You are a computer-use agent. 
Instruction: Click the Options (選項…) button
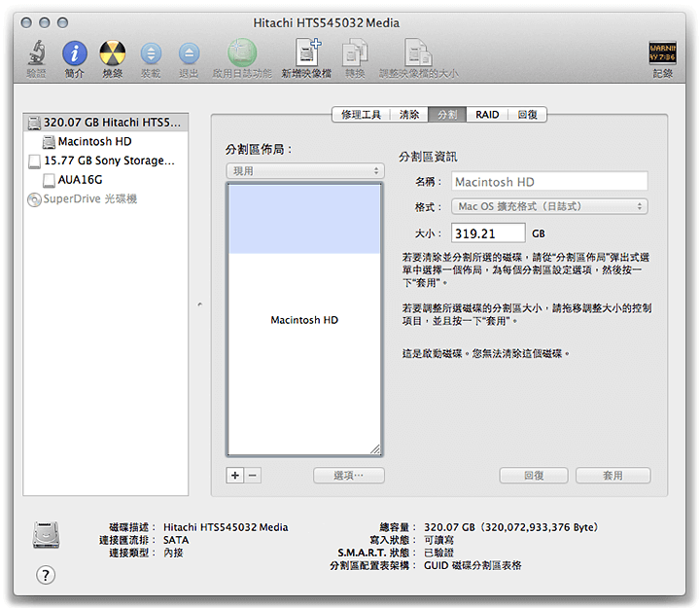pyautogui.click(x=349, y=476)
